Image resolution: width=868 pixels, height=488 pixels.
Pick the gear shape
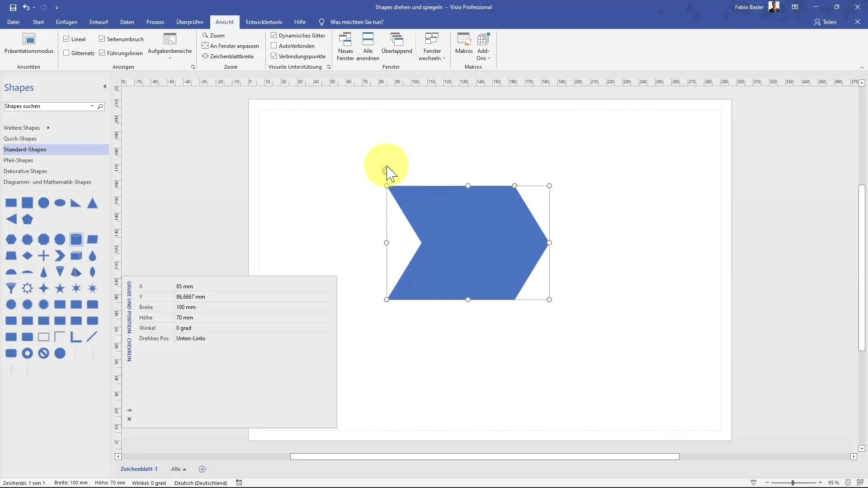click(x=28, y=288)
